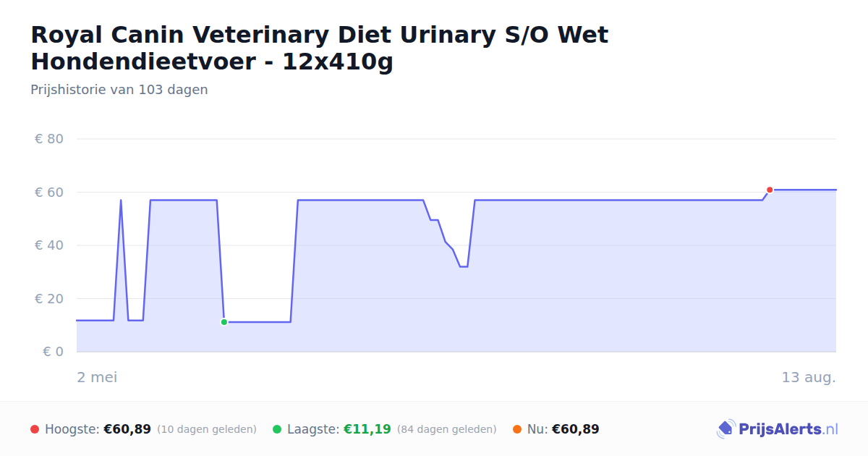Viewport: 868px width, 456px height.
Task: Click the orange dot beside Nu
Action: [517, 429]
